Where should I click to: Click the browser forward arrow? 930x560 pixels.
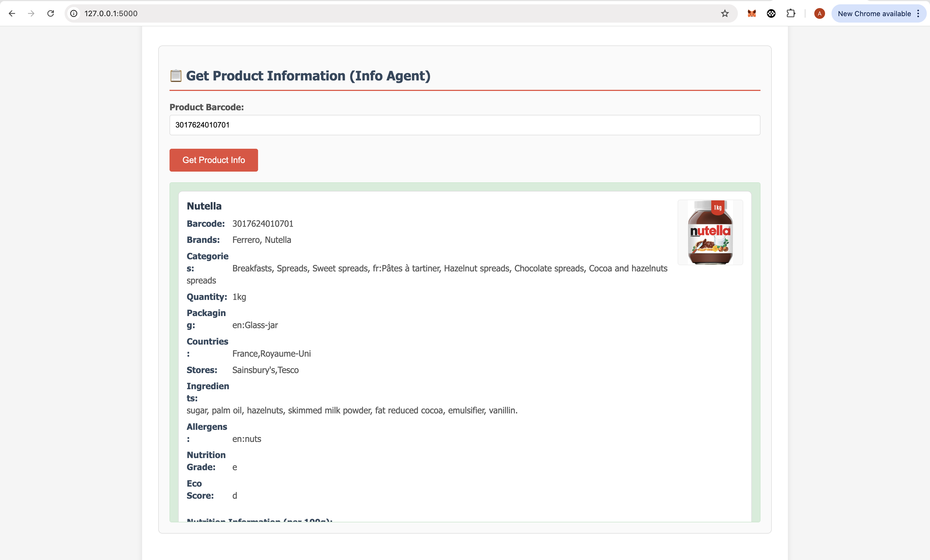31,14
